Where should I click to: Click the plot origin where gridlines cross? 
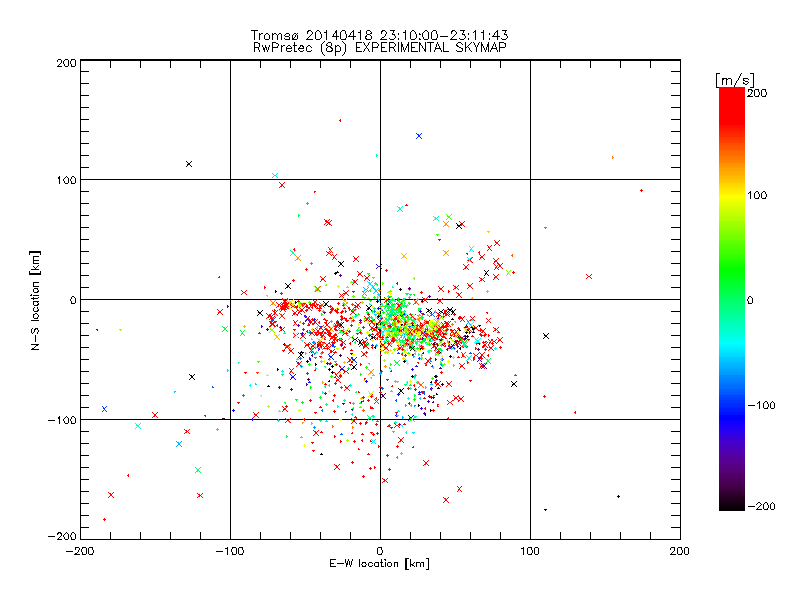coord(380,299)
